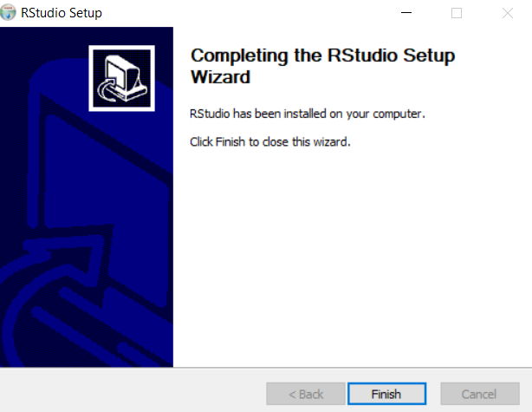
Task: Click the RStudio Setup title bar icon
Action: pos(8,12)
